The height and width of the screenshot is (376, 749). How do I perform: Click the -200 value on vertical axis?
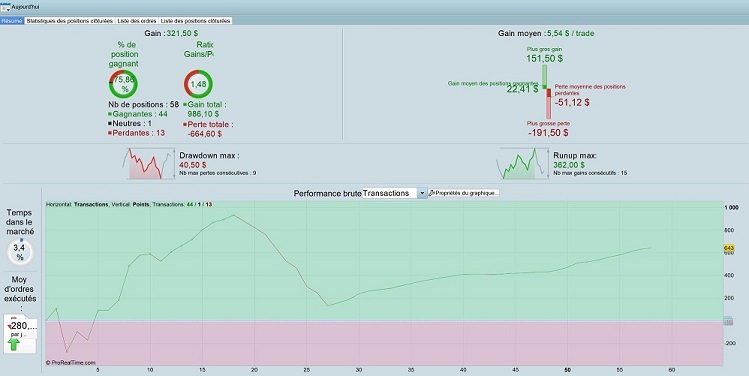coord(730,343)
